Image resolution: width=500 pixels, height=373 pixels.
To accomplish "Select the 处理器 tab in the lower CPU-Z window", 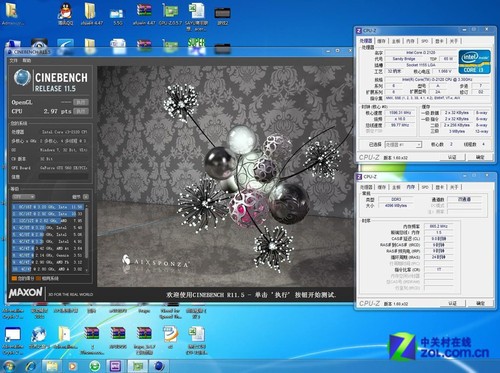I will pyautogui.click(x=366, y=187).
